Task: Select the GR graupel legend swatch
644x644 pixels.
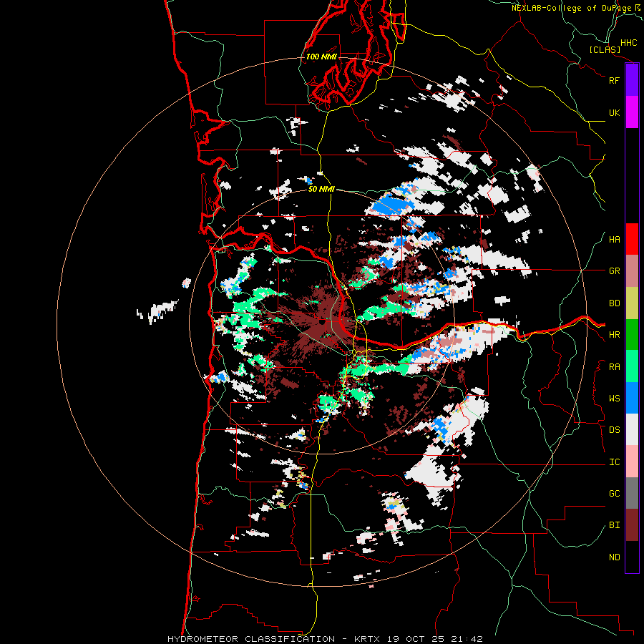Action: (632, 271)
